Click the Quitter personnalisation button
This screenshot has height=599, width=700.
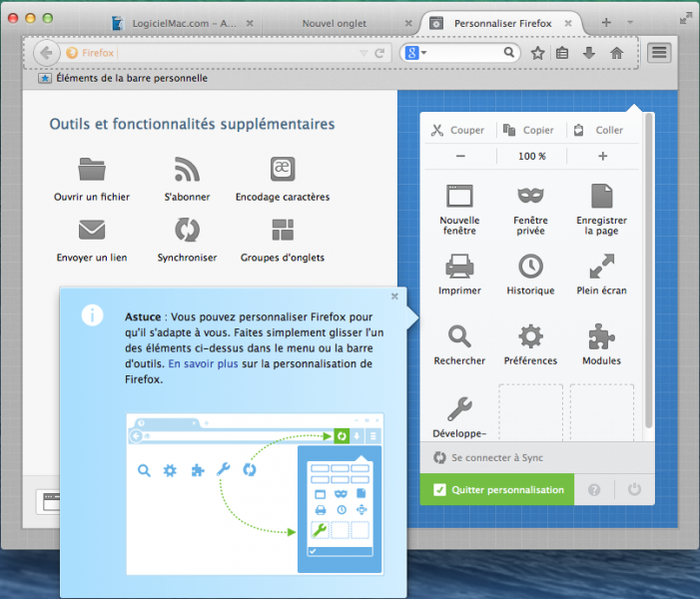(x=497, y=489)
